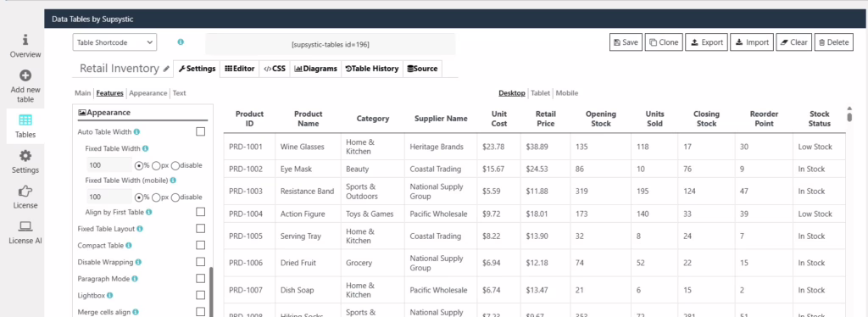Screen dimensions: 868x317
Task: Open the Overview sidebar icon
Action: 25,41
